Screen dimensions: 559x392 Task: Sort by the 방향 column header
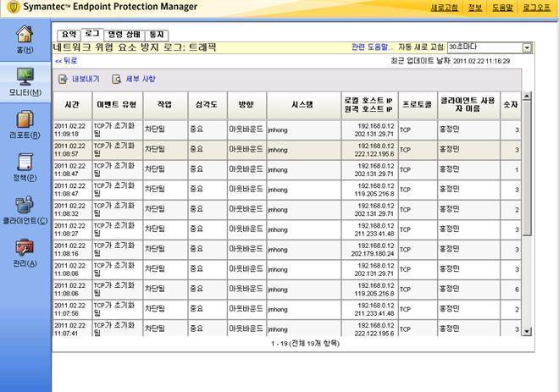[x=246, y=105]
